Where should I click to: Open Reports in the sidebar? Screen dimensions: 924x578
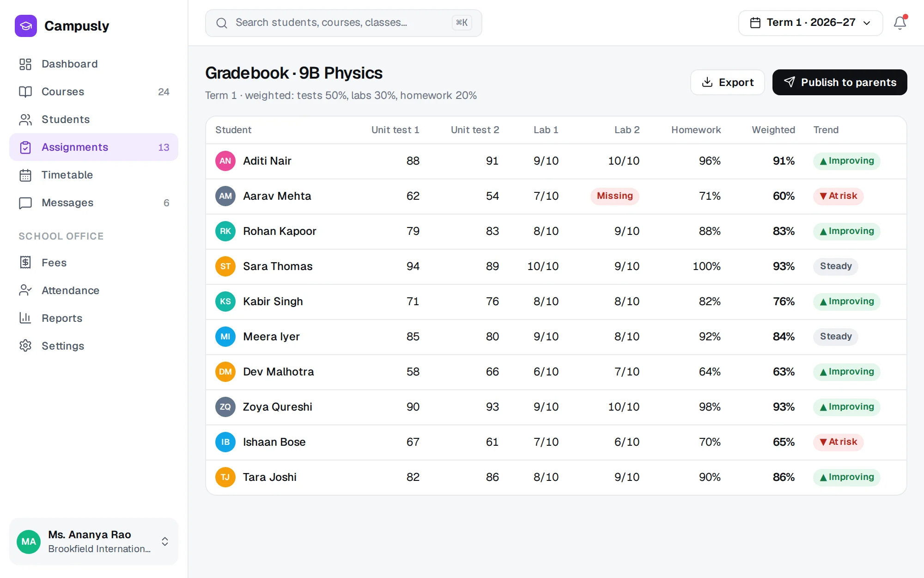94,318
